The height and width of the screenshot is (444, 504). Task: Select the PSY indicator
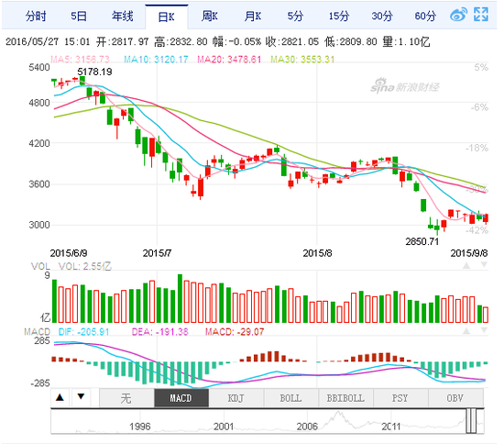(400, 398)
